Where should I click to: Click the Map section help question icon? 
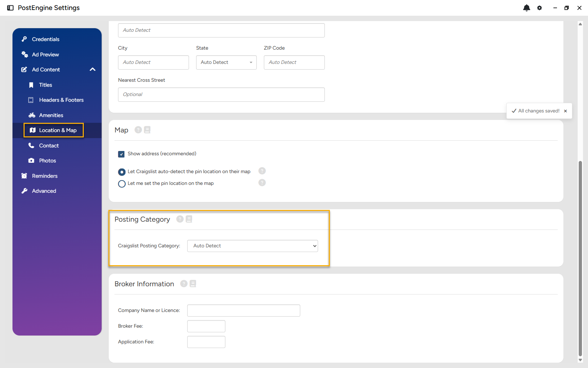(x=138, y=130)
